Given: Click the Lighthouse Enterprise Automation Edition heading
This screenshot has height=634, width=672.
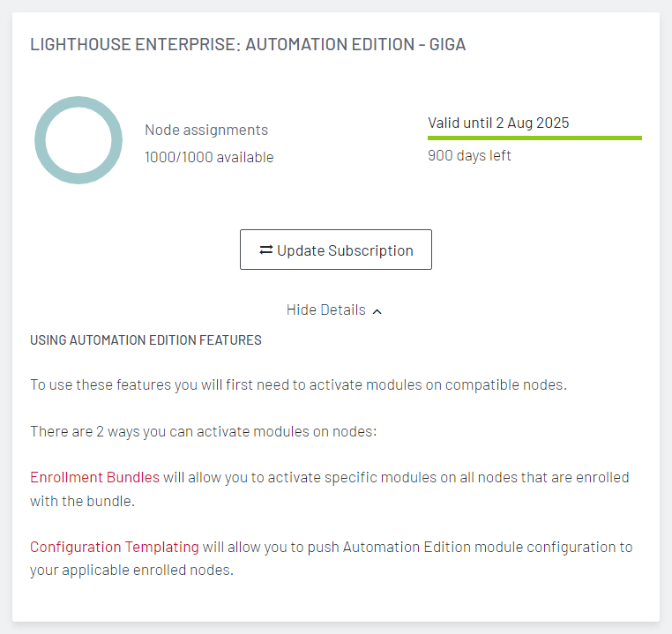Looking at the screenshot, I should point(248,45).
